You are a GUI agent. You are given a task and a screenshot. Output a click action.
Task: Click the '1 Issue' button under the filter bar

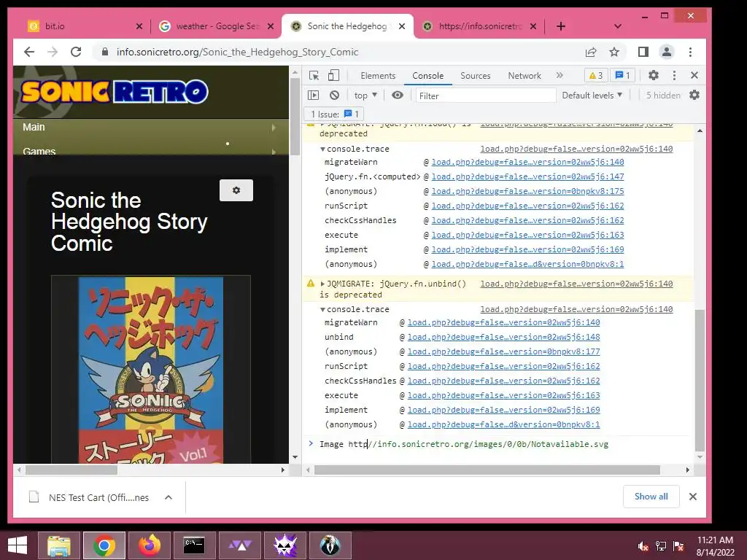(x=334, y=114)
